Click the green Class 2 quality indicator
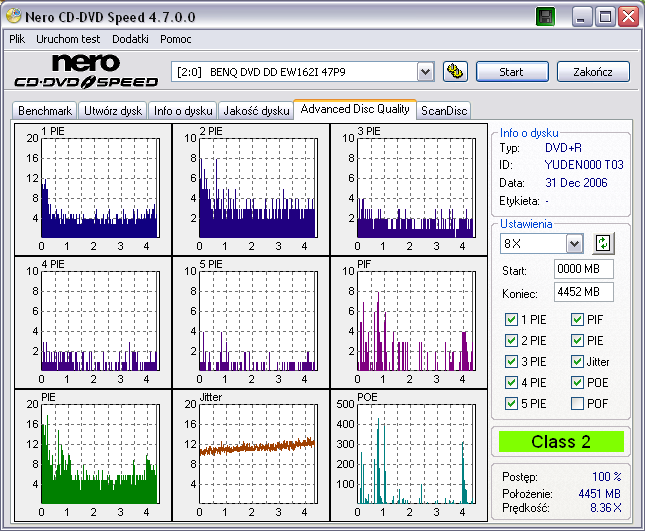 click(x=561, y=442)
